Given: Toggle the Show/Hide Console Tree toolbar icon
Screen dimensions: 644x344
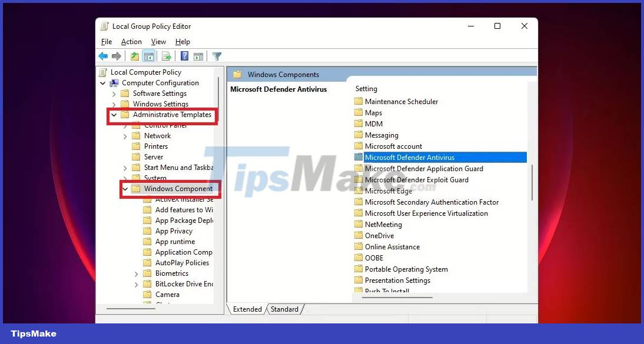Looking at the screenshot, I should (148, 56).
